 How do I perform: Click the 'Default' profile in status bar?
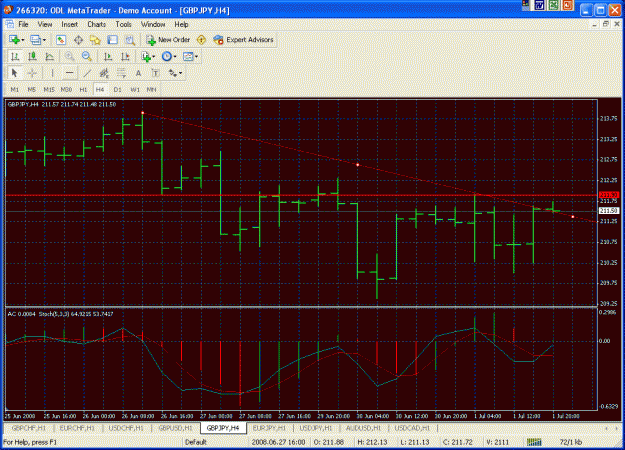click(196, 442)
